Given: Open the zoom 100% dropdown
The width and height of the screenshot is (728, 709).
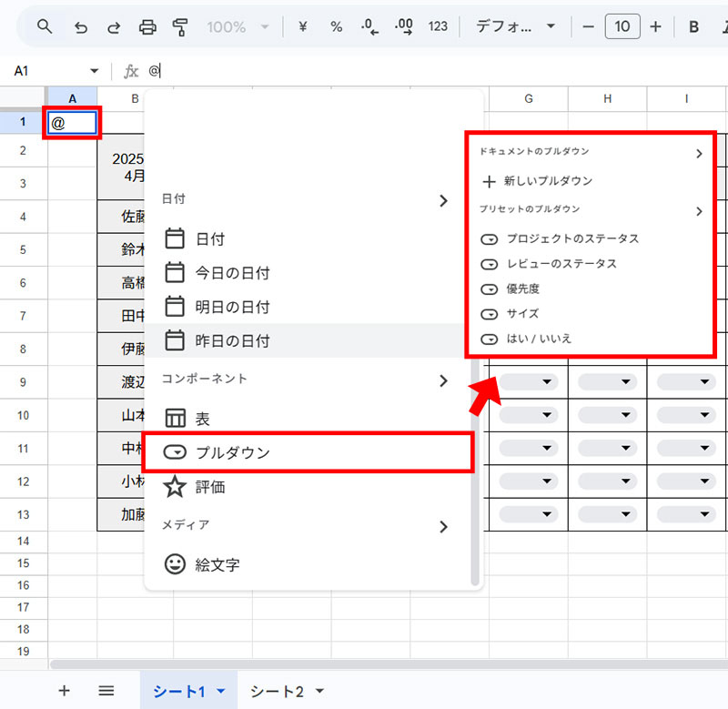Looking at the screenshot, I should click(x=238, y=27).
